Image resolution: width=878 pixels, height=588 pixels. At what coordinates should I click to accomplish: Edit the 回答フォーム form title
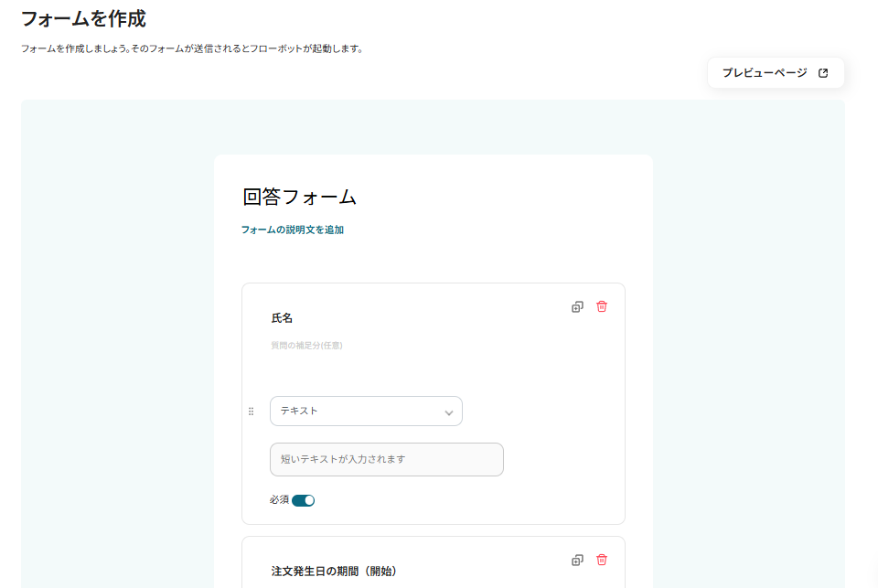(299, 198)
